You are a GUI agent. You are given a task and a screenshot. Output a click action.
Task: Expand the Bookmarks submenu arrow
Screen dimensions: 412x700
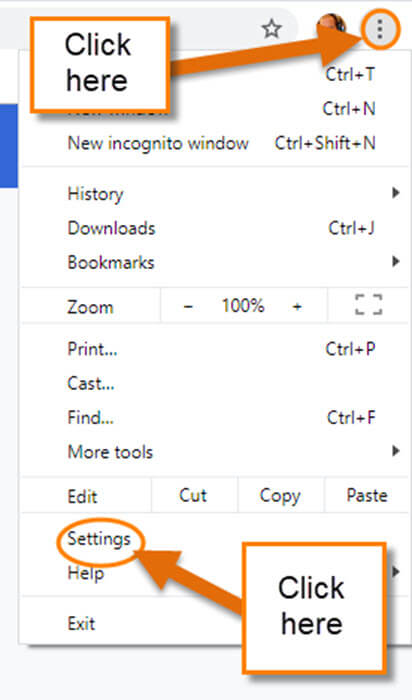[x=395, y=262]
